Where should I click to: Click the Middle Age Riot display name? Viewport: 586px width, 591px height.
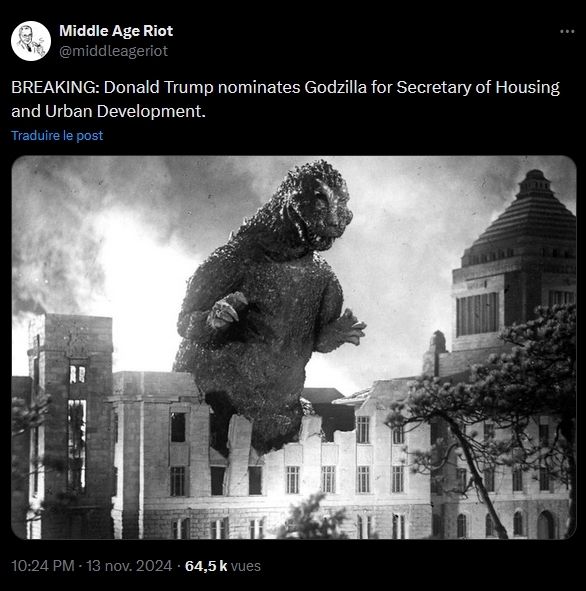116,31
